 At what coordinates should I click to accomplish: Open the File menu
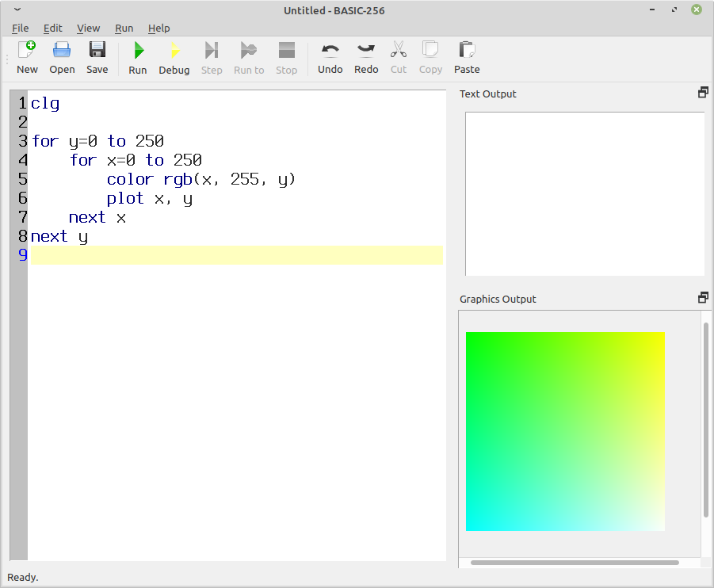[20, 28]
